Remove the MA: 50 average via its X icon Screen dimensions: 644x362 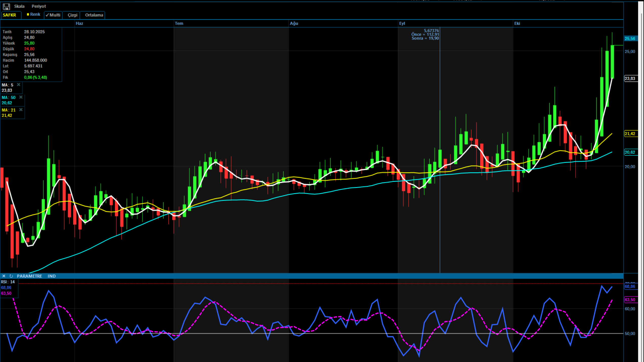click(x=21, y=97)
